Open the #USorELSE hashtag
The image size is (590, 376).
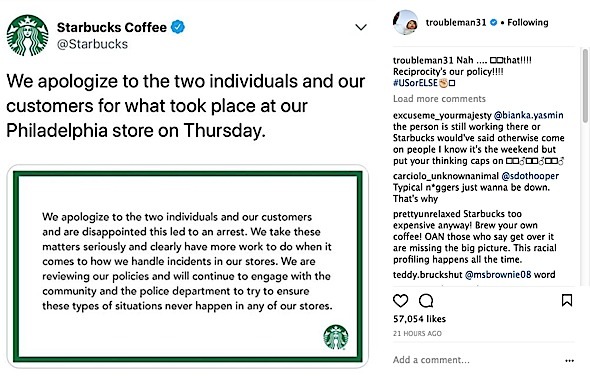[415, 83]
